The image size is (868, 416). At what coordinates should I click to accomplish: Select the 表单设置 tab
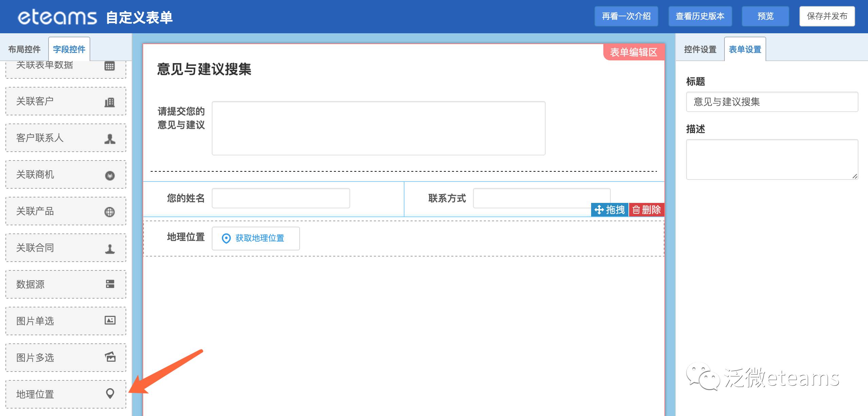coord(745,50)
